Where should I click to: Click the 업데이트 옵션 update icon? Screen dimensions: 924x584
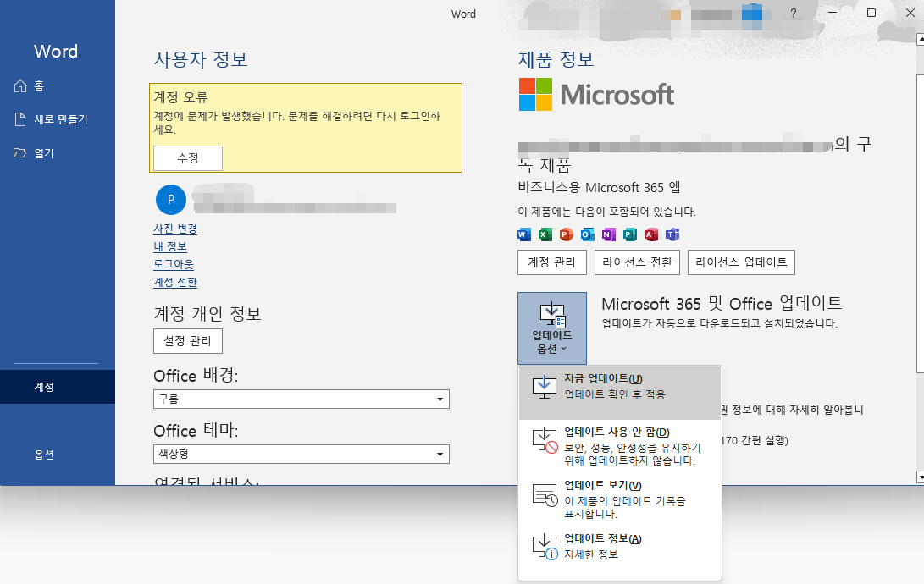tap(551, 317)
